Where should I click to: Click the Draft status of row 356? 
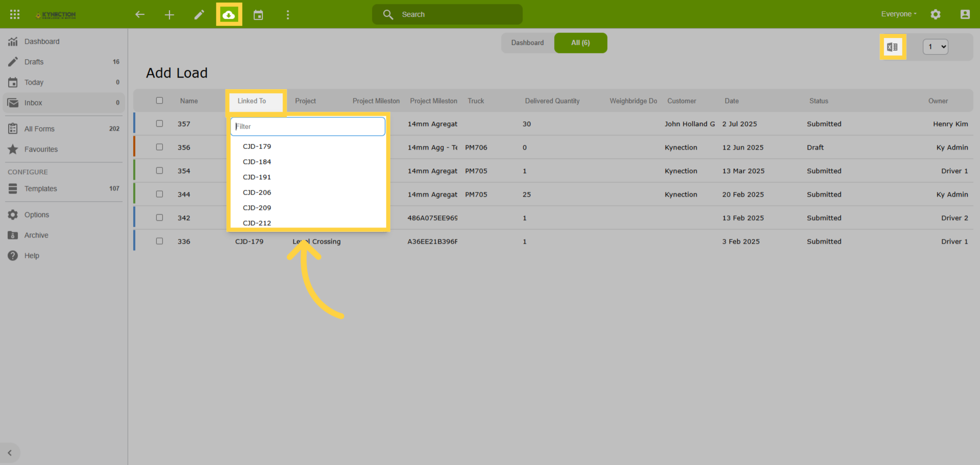(x=815, y=148)
